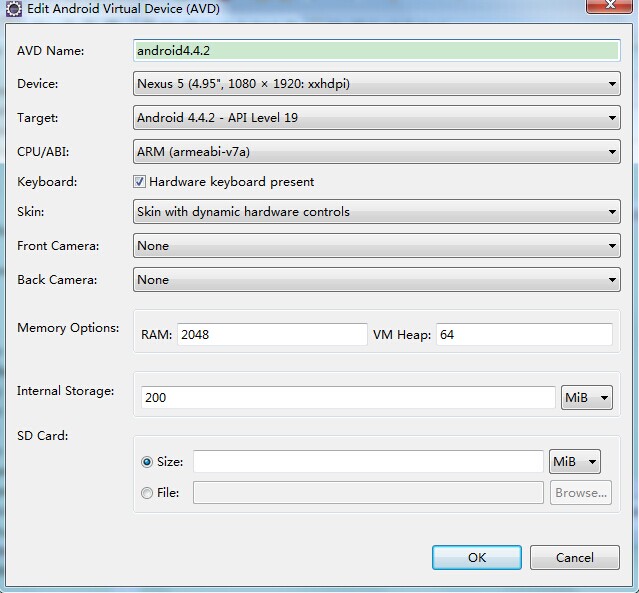The image size is (639, 593).
Task: Open the Back Camera dropdown
Action: click(x=377, y=280)
